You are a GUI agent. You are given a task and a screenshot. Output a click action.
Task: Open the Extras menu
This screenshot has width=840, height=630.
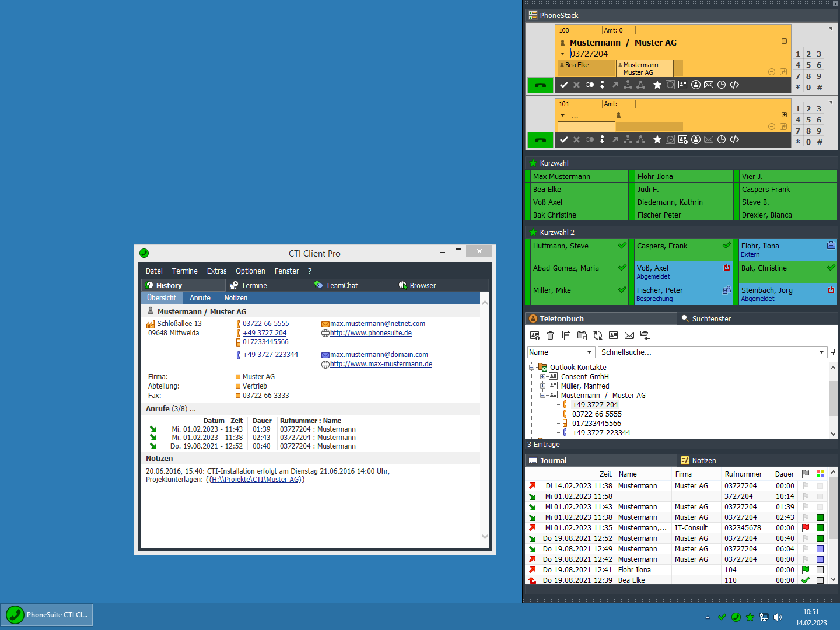(216, 271)
